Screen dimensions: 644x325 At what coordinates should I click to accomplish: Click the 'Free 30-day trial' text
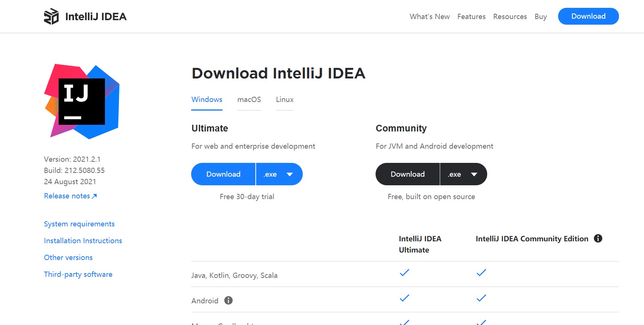click(x=247, y=196)
